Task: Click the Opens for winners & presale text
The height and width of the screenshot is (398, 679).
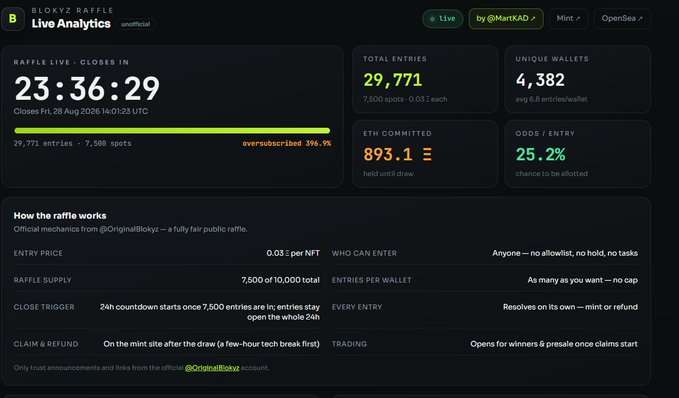Action: coord(554,344)
